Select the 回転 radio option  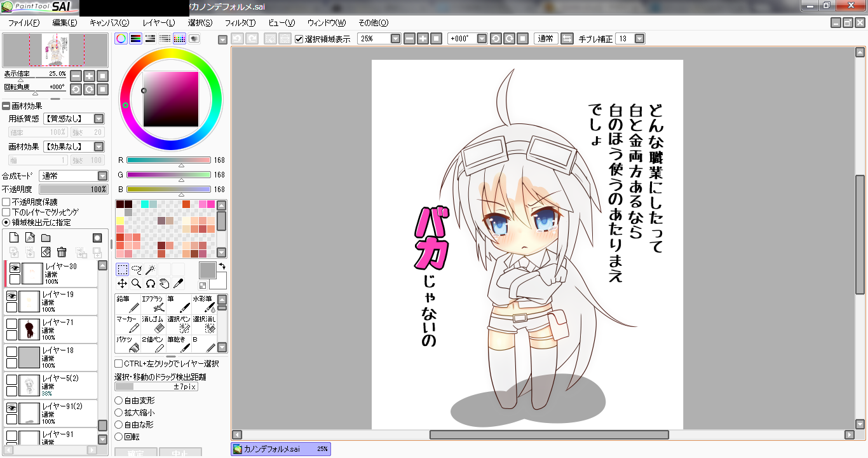click(119, 437)
